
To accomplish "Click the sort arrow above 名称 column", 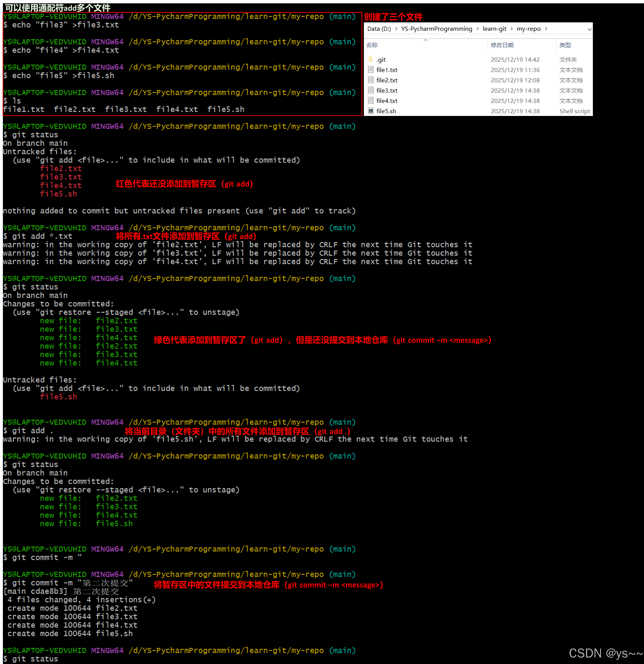I will tap(425, 40).
